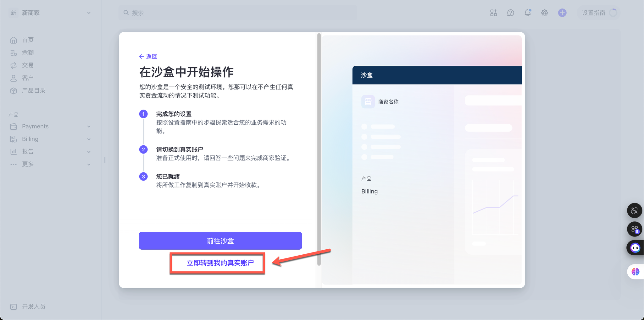Go to 首页 in the sidebar
This screenshot has width=644, height=320.
tap(28, 40)
